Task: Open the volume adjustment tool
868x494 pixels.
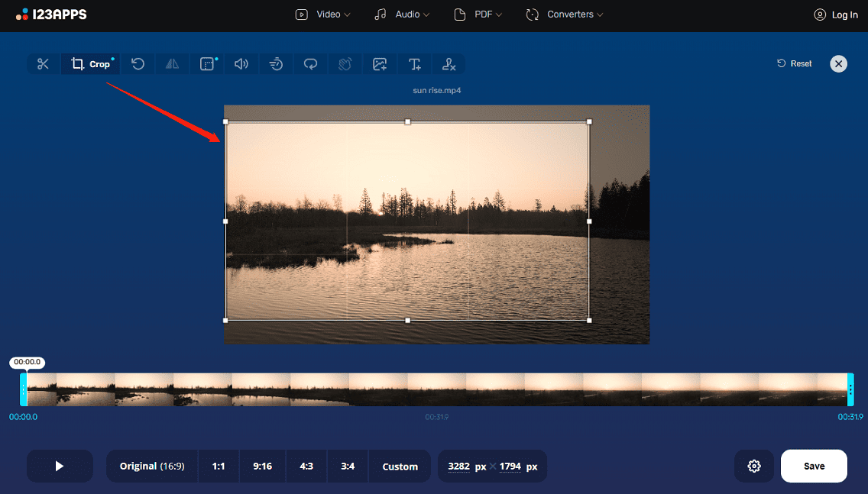Action: point(241,63)
